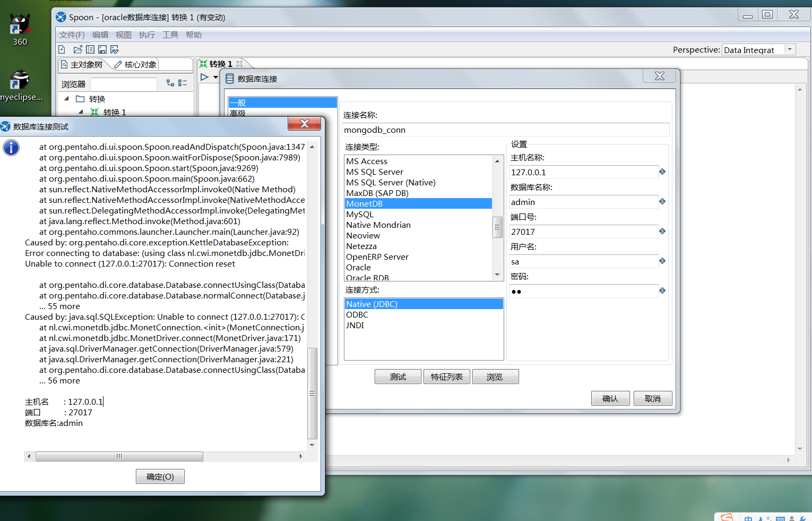Collapse the 转换 folder tree node
Viewport: 812px width, 521px height.
tap(66, 99)
